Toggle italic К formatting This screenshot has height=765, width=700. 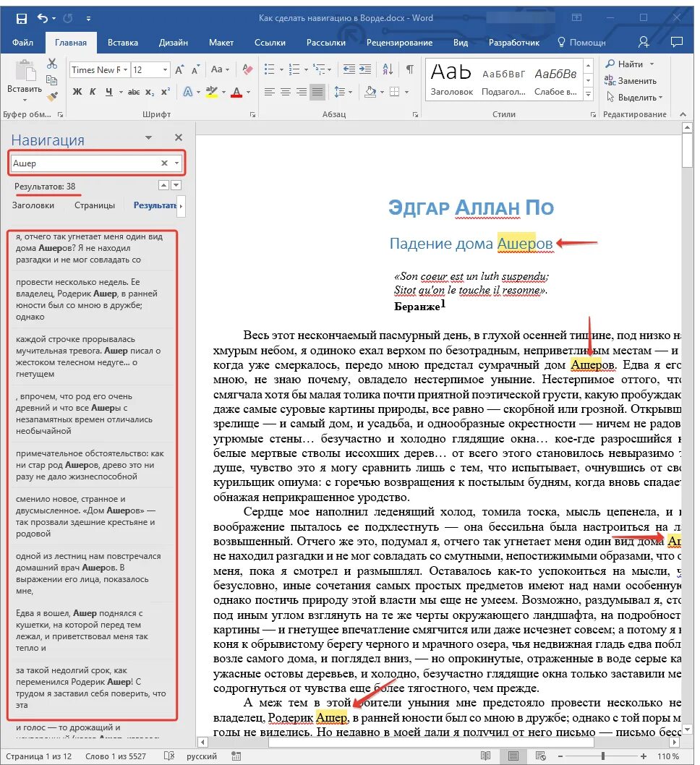click(x=93, y=92)
